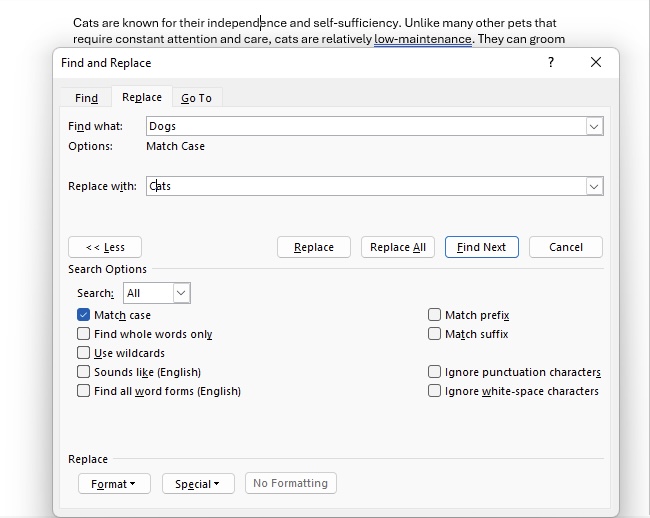The image size is (650, 518).
Task: Click the No Formatting button
Action: pyautogui.click(x=291, y=483)
